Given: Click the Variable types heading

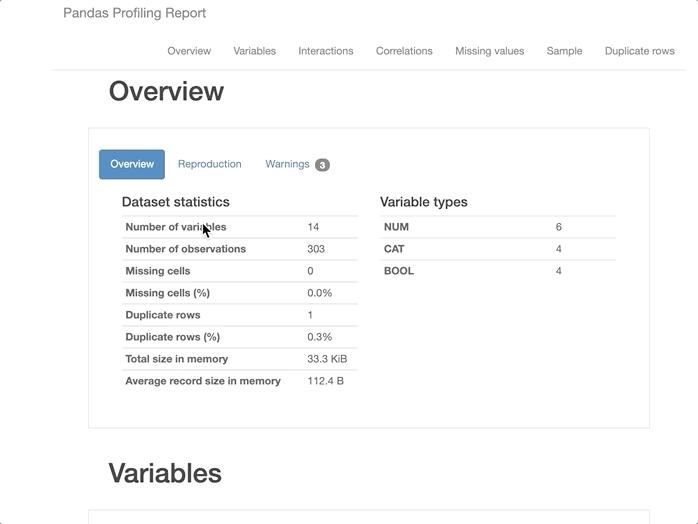Looking at the screenshot, I should pos(424,202).
